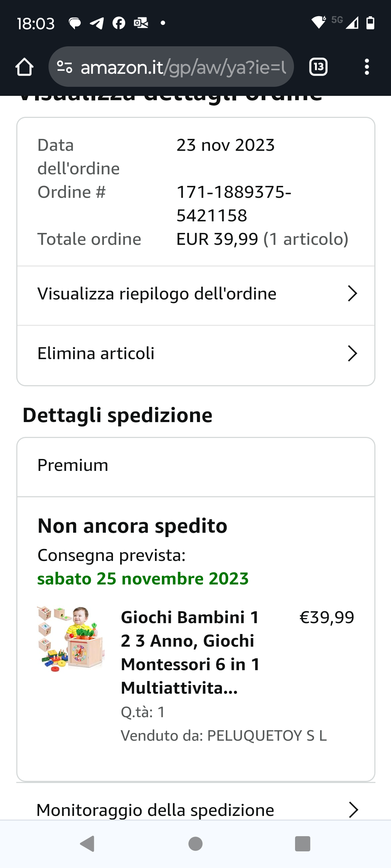Image resolution: width=391 pixels, height=868 pixels.
Task: Tap the Outlook notification icon in status bar
Action: pos(141,23)
